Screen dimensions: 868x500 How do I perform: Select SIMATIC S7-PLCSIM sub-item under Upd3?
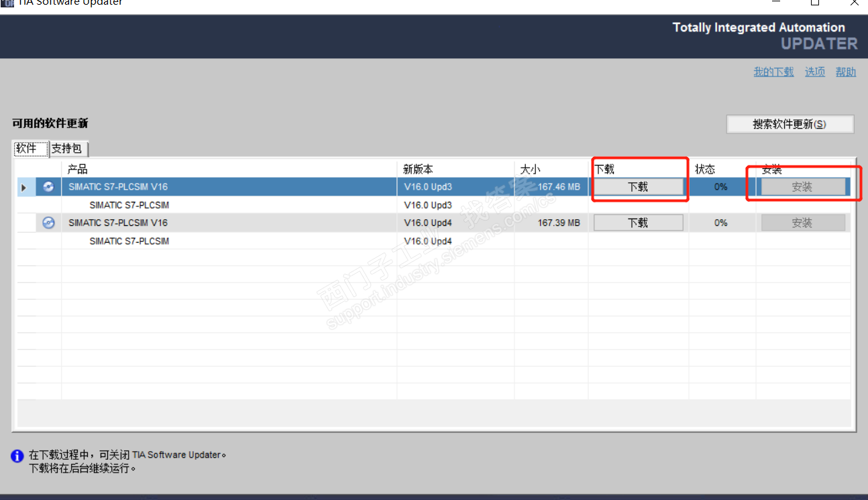pyautogui.click(x=129, y=205)
